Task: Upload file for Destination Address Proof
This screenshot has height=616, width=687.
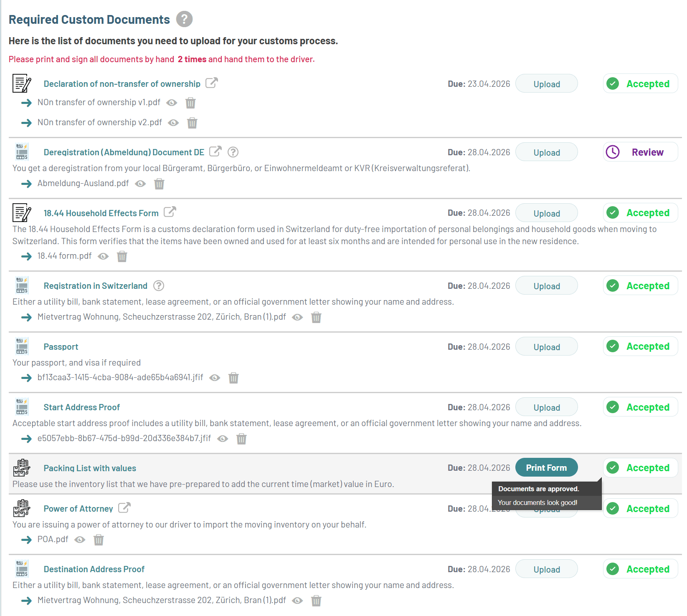Action: coord(547,569)
